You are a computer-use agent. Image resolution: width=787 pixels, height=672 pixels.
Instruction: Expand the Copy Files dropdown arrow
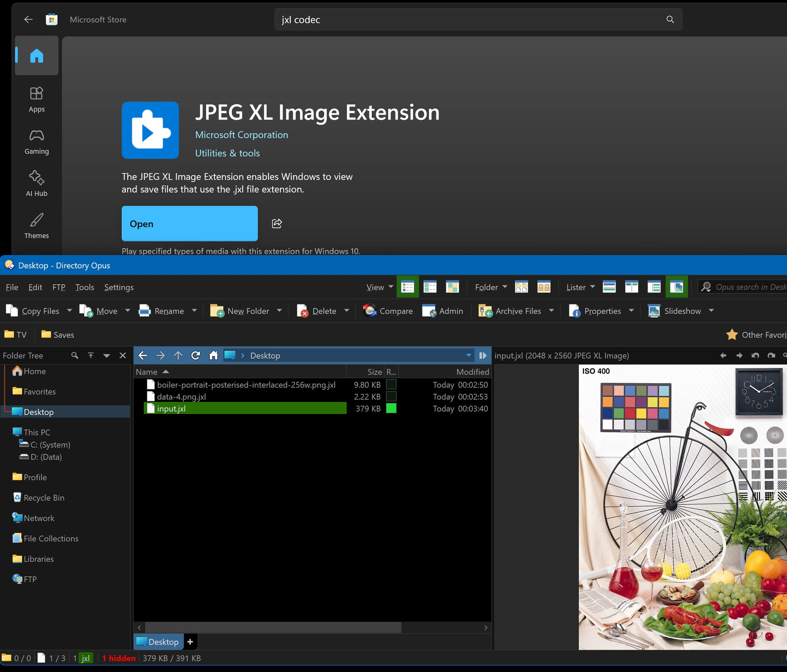coord(69,311)
